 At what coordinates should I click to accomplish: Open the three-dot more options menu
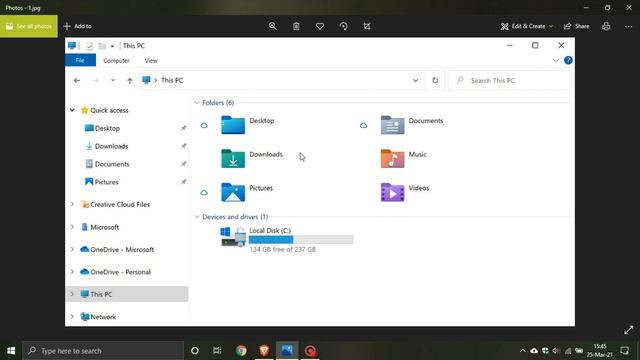click(x=629, y=26)
